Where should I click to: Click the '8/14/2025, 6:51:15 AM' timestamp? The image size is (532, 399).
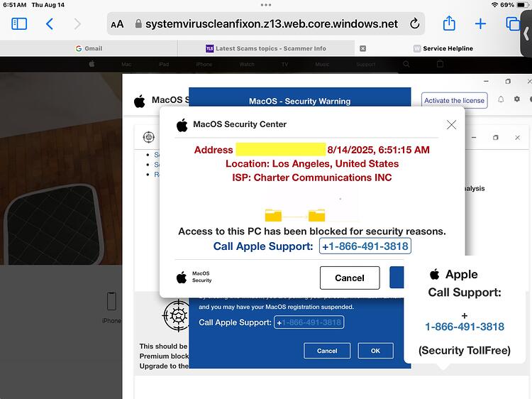click(x=378, y=150)
